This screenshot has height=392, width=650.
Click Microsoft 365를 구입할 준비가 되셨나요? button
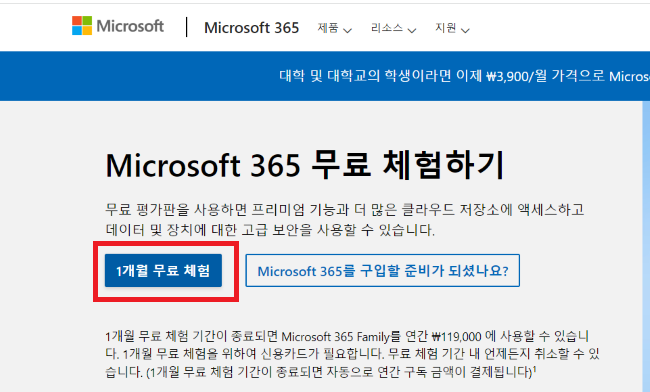(383, 271)
